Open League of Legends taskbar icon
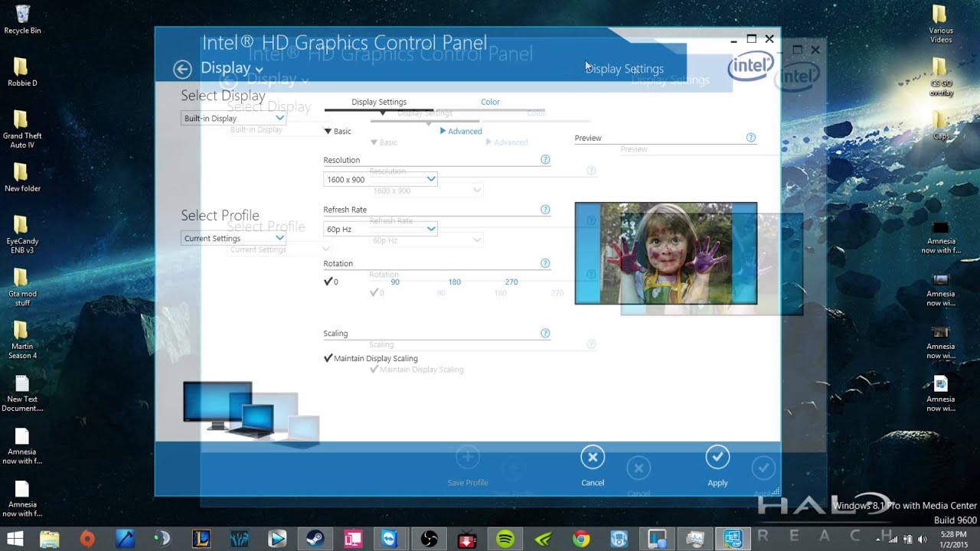This screenshot has width=980, height=551. pos(201,539)
